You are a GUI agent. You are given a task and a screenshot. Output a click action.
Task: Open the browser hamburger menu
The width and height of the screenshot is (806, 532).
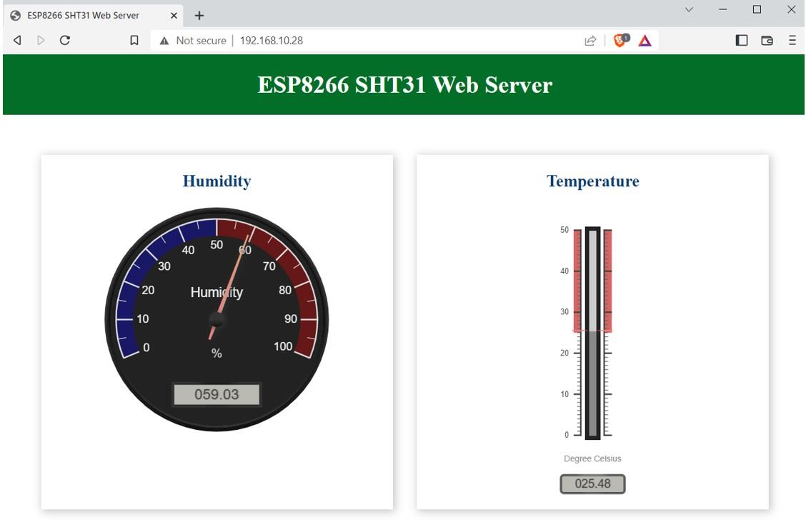[x=792, y=40]
